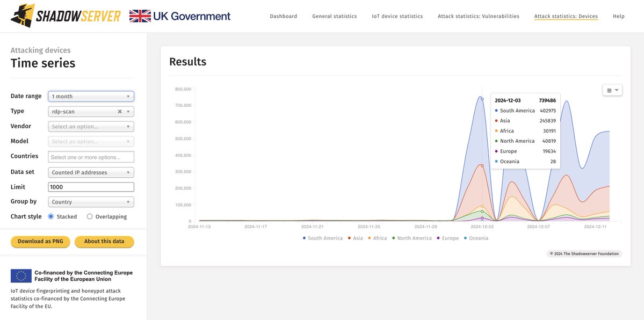
Task: Select the Overlapping chart style
Action: tap(90, 216)
